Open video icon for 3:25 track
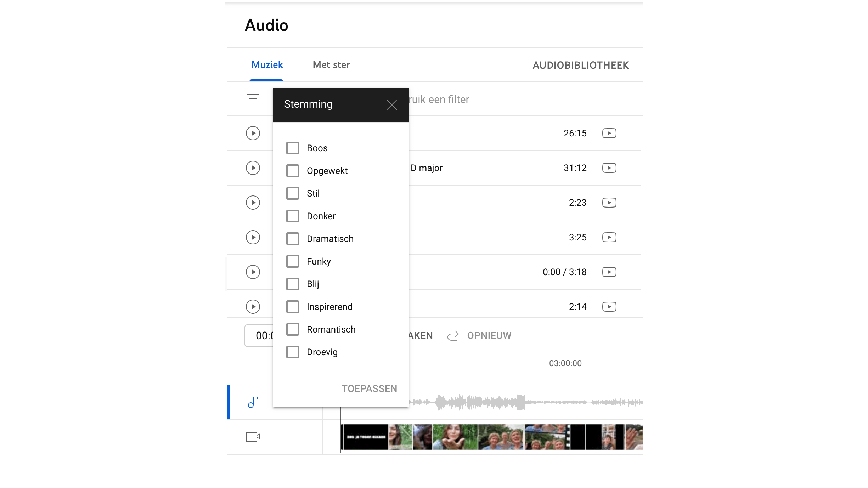Viewport: 868px width, 488px height. (x=609, y=237)
